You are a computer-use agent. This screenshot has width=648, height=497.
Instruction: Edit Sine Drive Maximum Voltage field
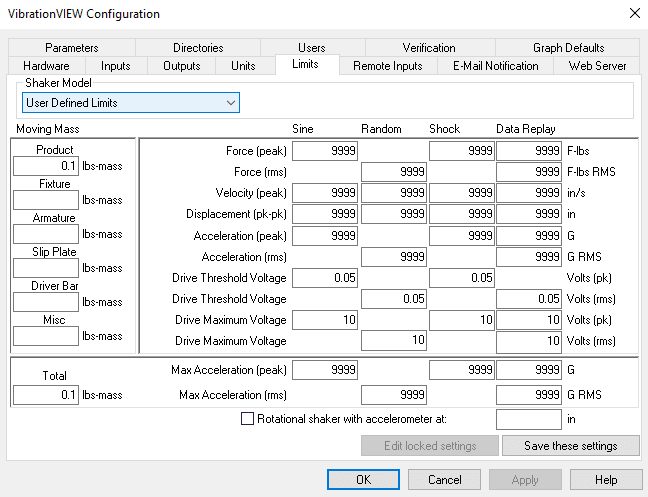(x=325, y=320)
